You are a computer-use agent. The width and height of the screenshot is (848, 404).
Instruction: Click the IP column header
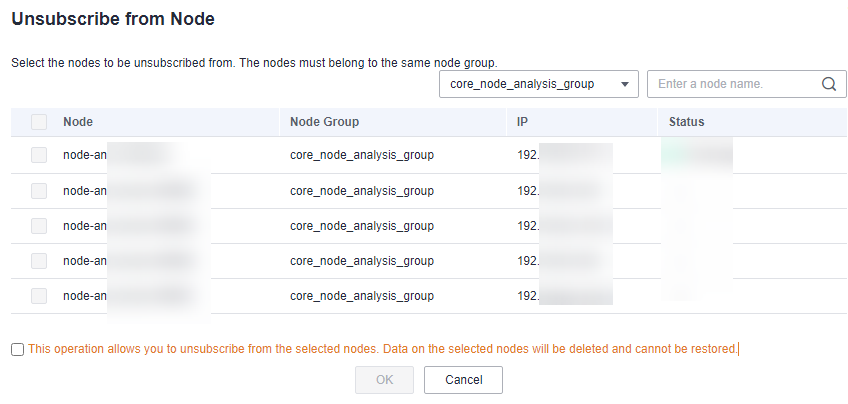[522, 122]
